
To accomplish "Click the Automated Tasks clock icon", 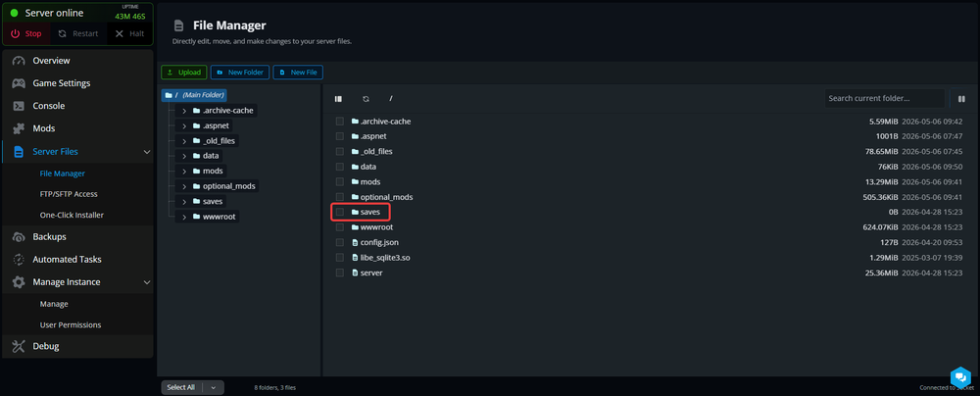I will 19,259.
